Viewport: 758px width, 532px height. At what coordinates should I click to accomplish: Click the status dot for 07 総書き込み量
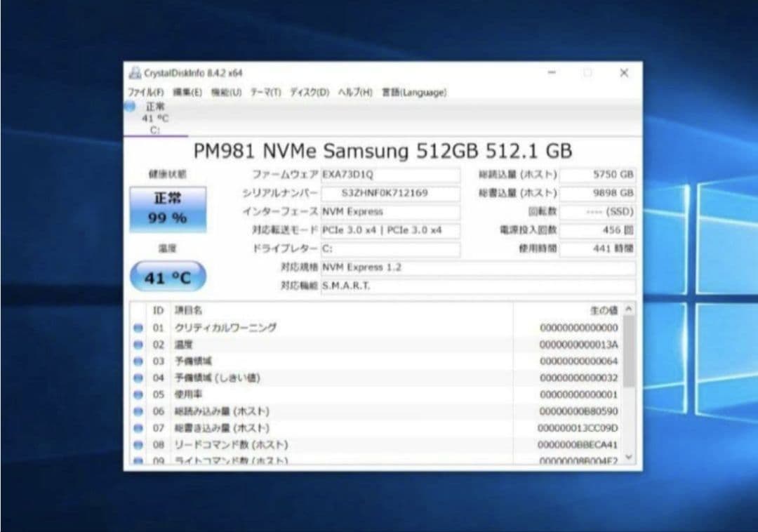138,428
